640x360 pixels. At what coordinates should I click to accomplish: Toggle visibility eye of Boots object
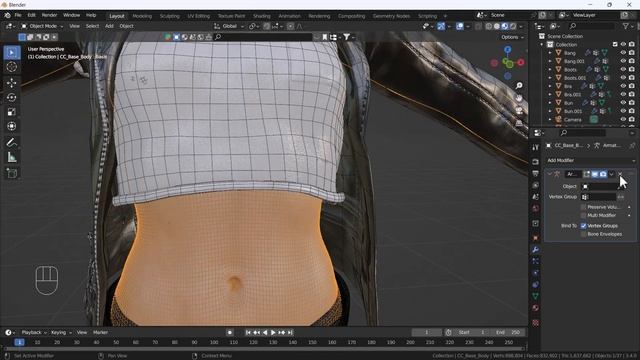coord(623,69)
